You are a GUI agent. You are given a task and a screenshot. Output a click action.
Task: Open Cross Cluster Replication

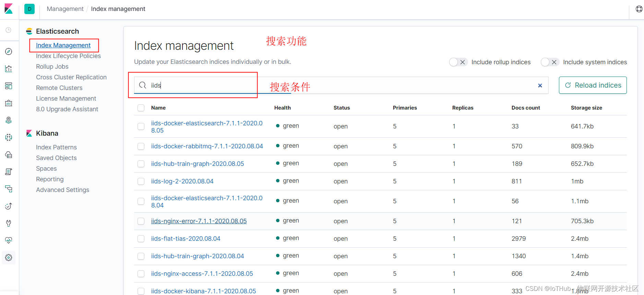coord(71,77)
